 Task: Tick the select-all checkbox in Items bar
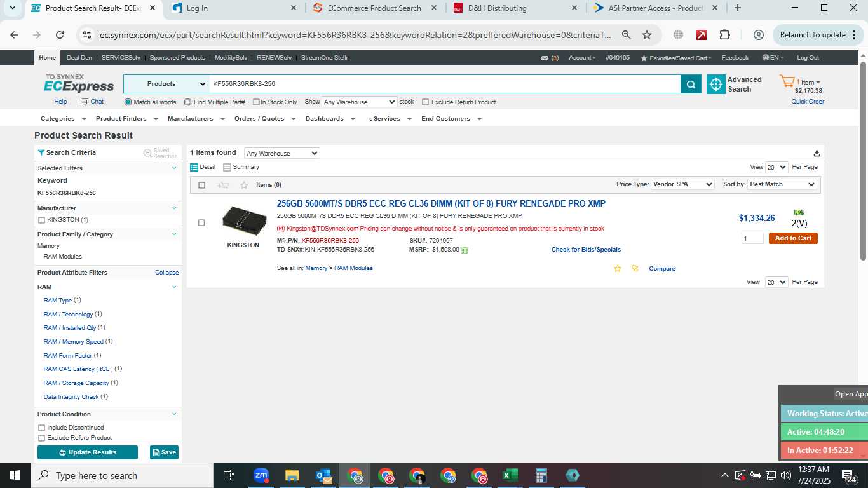[201, 185]
